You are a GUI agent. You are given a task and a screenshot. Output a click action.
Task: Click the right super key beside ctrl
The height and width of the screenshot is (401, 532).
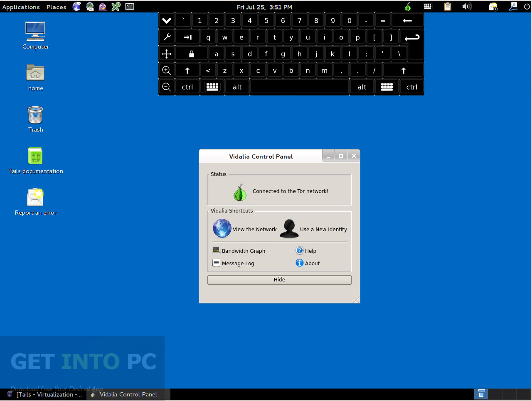(x=387, y=87)
